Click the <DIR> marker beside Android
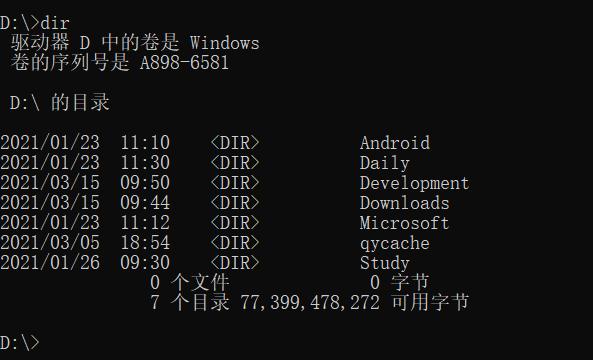This screenshot has height=360, width=593. [235, 143]
